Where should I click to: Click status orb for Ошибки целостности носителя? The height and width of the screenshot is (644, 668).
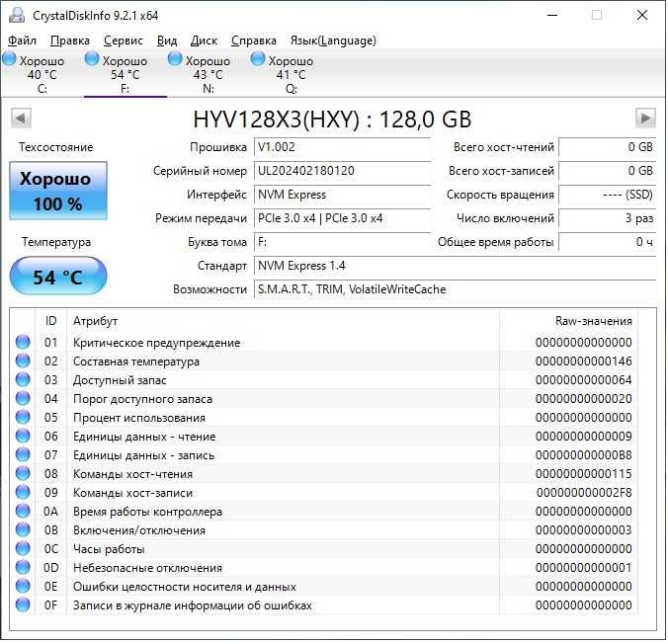click(23, 586)
